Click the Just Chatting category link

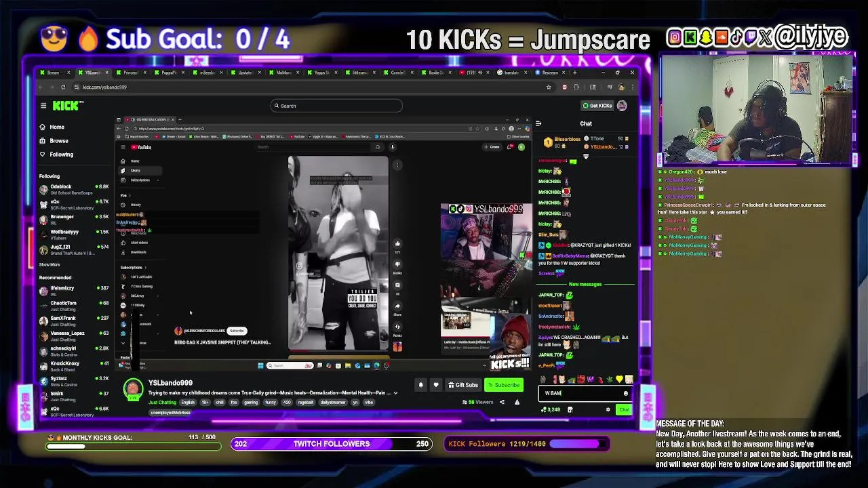point(162,403)
